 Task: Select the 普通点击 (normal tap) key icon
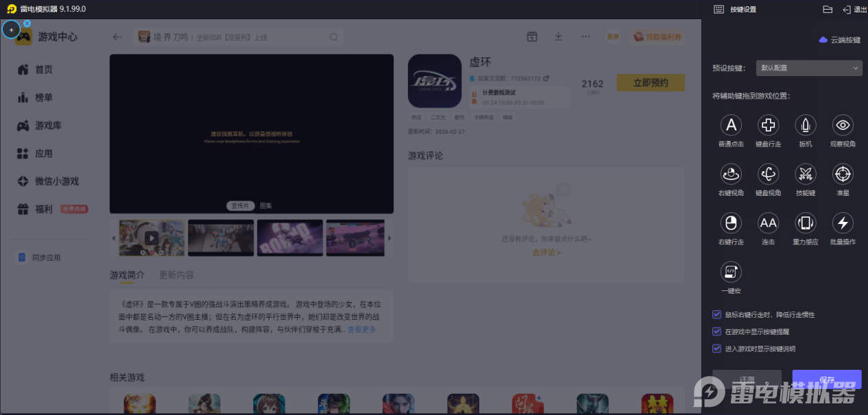(x=731, y=125)
